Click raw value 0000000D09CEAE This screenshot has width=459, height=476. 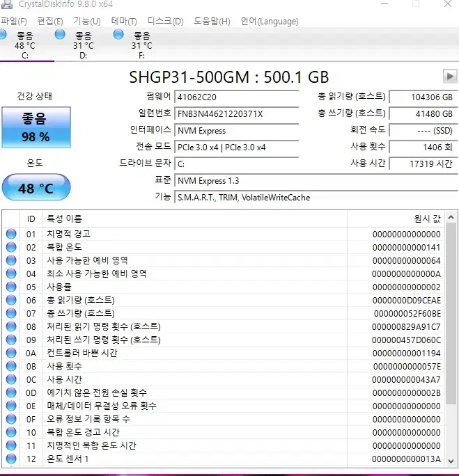407,300
